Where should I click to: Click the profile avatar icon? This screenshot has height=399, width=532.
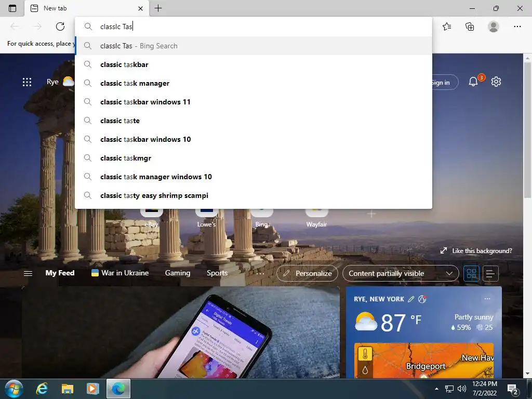494,26
